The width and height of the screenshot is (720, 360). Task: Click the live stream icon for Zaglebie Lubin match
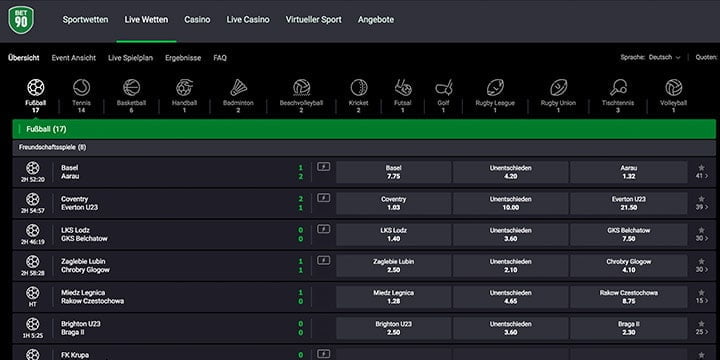point(323,260)
